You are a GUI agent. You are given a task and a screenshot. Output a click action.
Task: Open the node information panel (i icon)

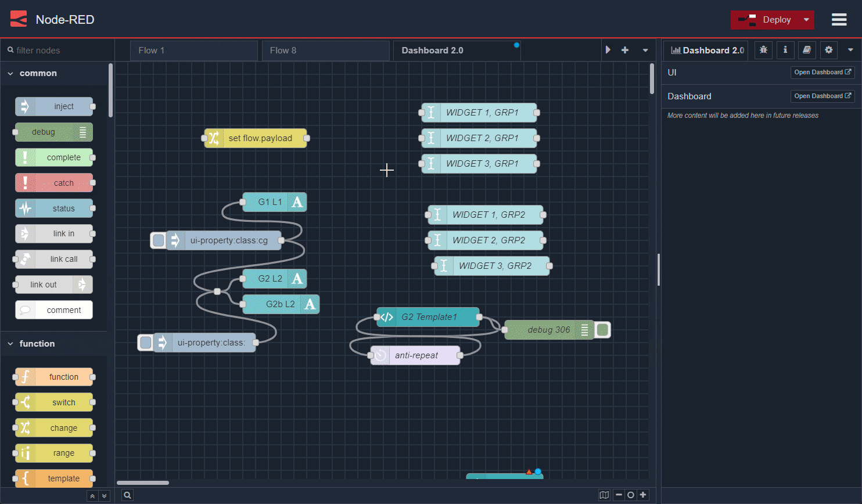(785, 50)
